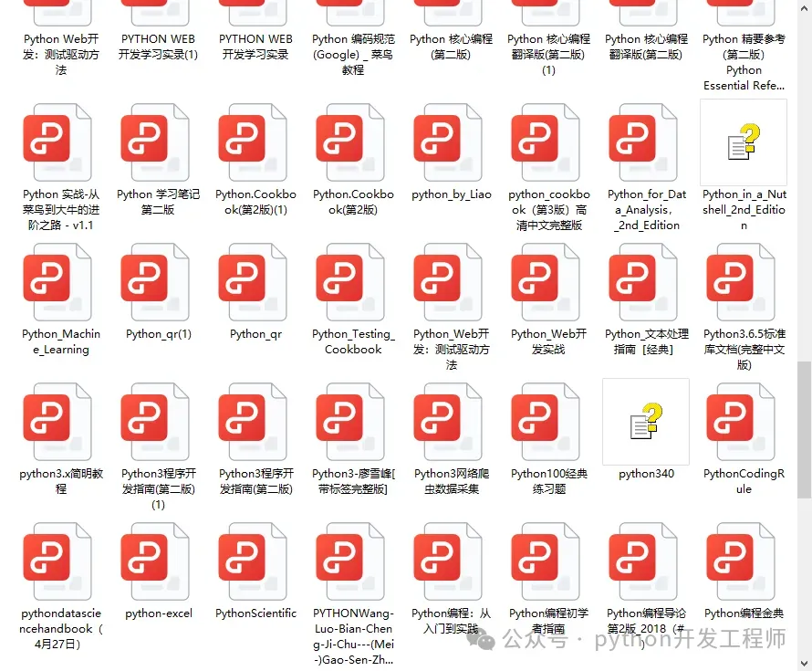Click the Python3-廖雪峰[带标签完整版] file icon
The height and width of the screenshot is (671, 812).
[x=350, y=421]
